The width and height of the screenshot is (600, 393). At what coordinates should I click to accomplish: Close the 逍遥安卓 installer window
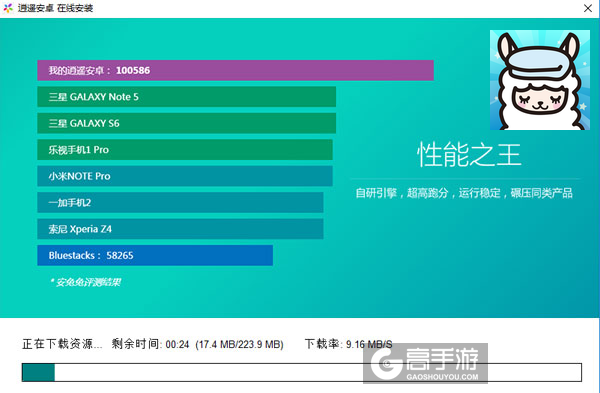588,8
